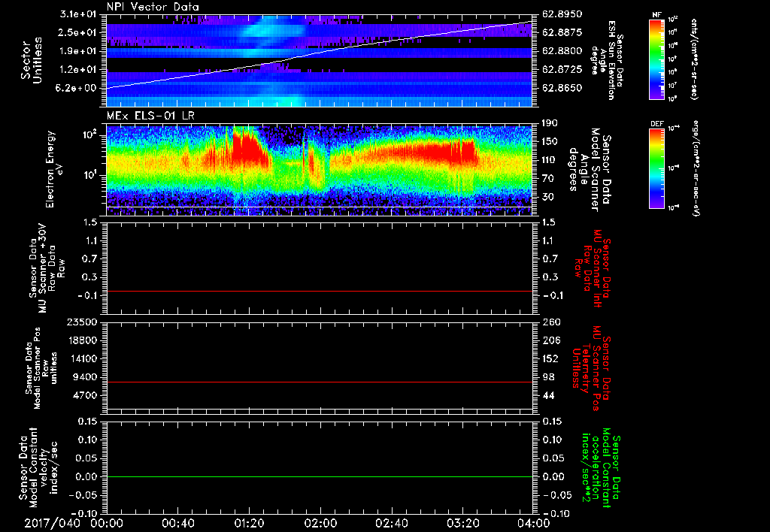This screenshot has width=770, height=532.
Task: Click the intense red electron burst near 01:20
Action: pos(247,147)
